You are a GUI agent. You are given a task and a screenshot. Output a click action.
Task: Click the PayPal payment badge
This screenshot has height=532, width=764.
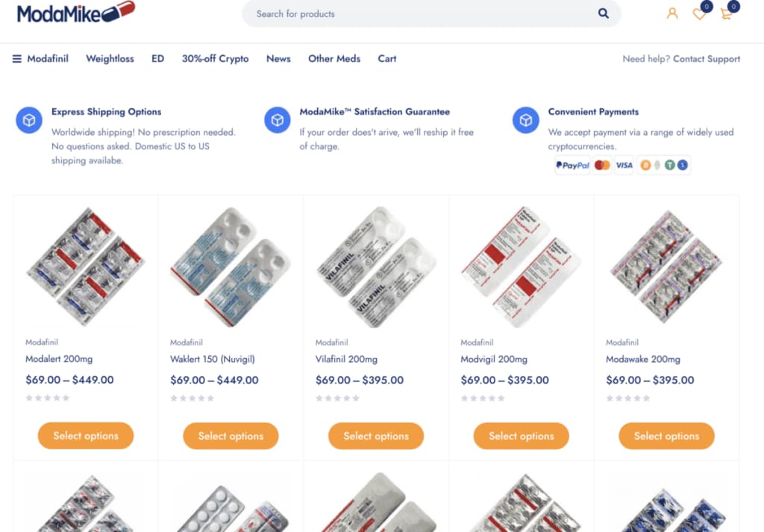pos(572,165)
